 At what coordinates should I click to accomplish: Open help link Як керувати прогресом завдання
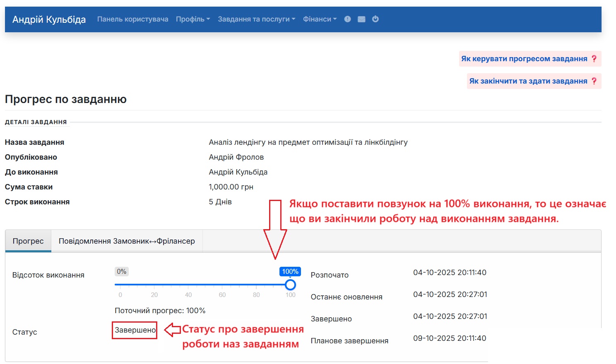[526, 58]
